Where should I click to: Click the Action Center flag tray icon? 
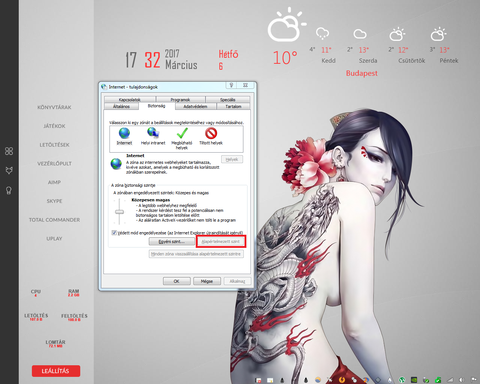(474, 380)
